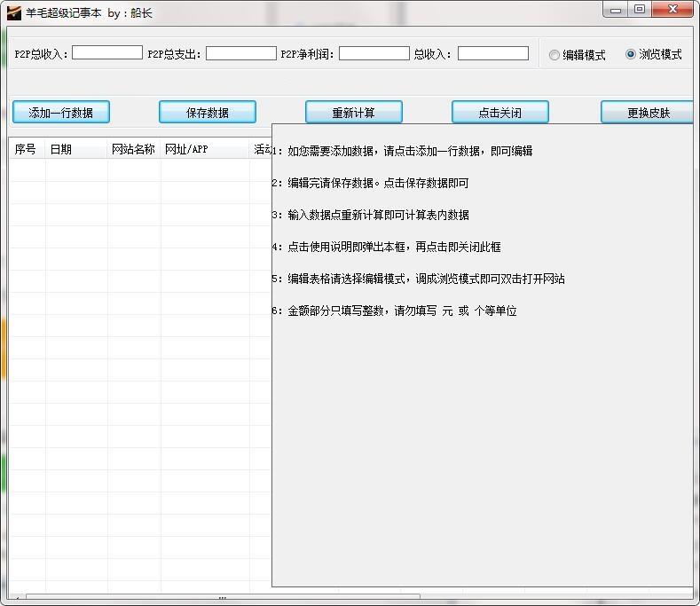Click into the P2P总支出 text box

[x=241, y=53]
